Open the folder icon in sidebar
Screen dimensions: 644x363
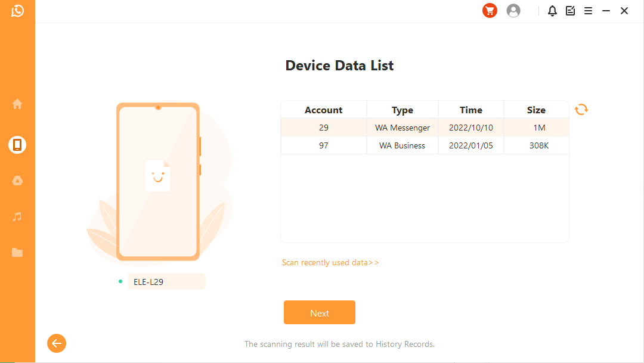(x=17, y=253)
